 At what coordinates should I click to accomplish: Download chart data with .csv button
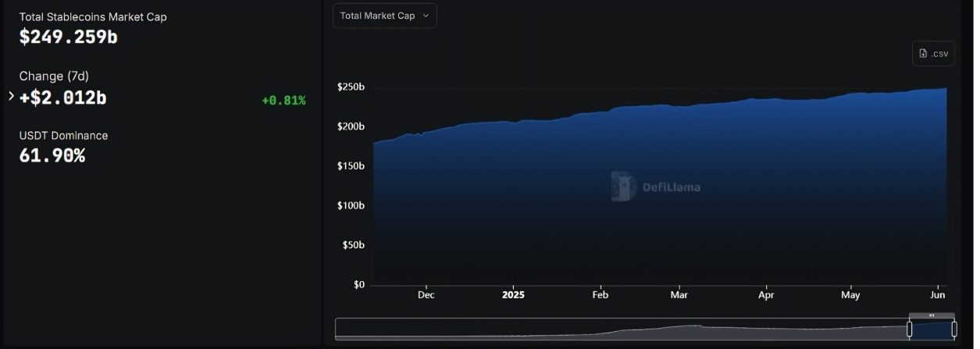934,53
